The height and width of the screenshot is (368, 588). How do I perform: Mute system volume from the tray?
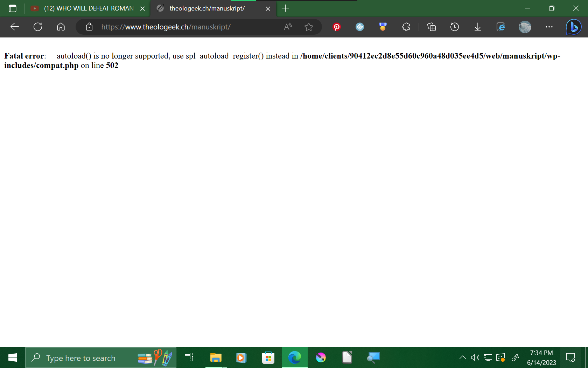point(475,357)
